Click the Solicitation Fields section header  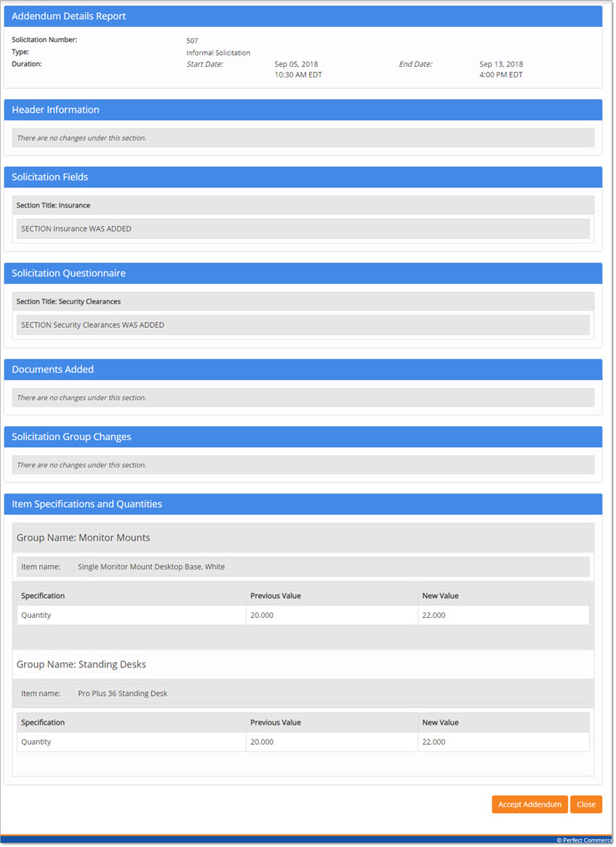[303, 177]
